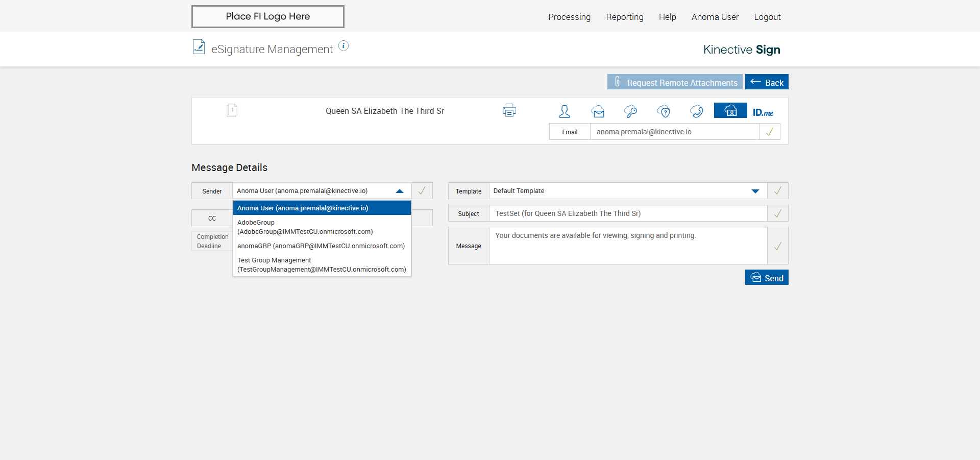Click the document page icon by signer name

[x=232, y=110]
